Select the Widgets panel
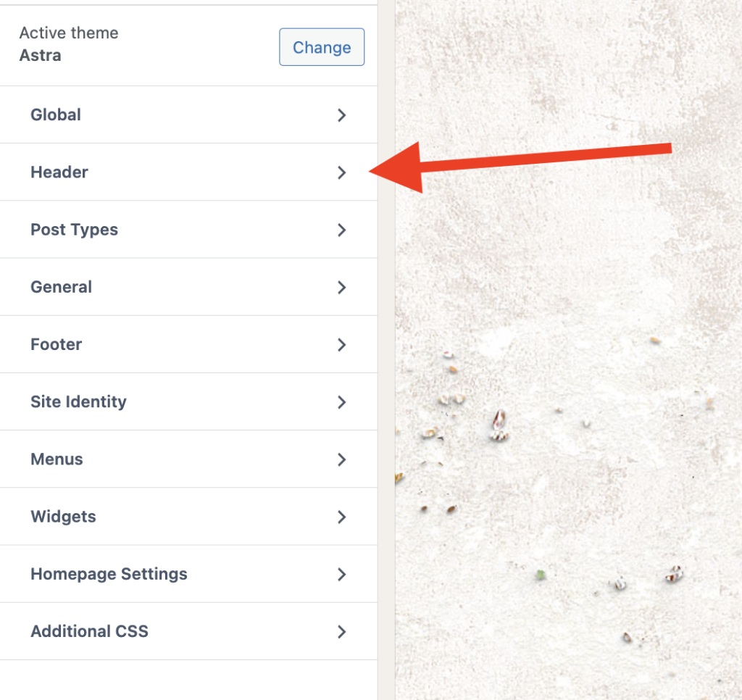This screenshot has width=742, height=700. [189, 517]
